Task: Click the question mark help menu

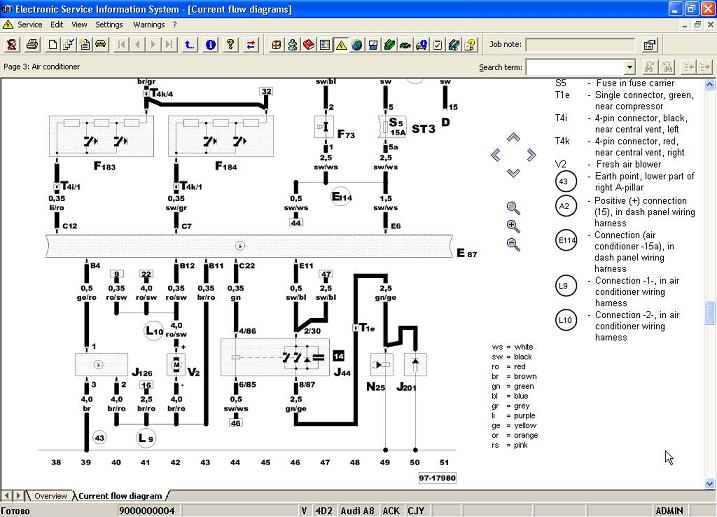Action: 175,24
